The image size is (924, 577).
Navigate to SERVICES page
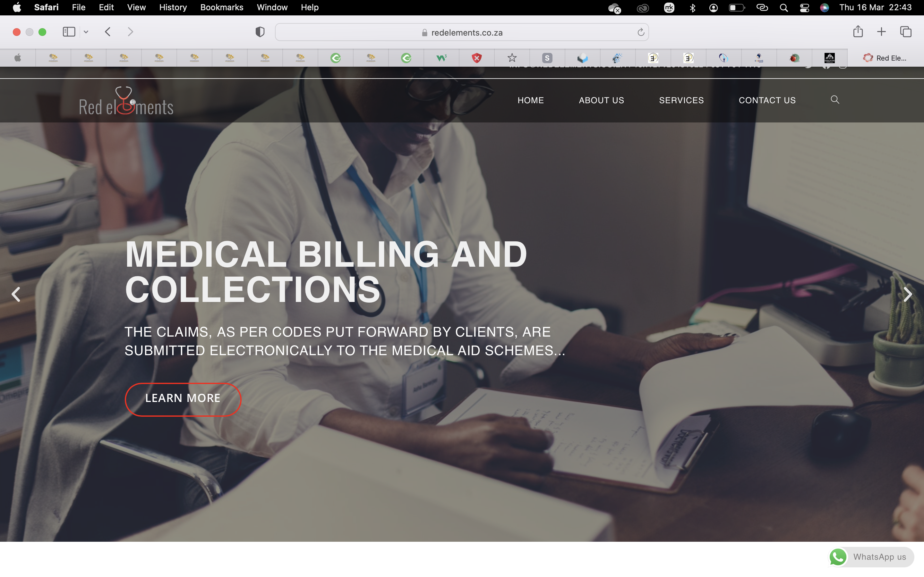click(681, 100)
